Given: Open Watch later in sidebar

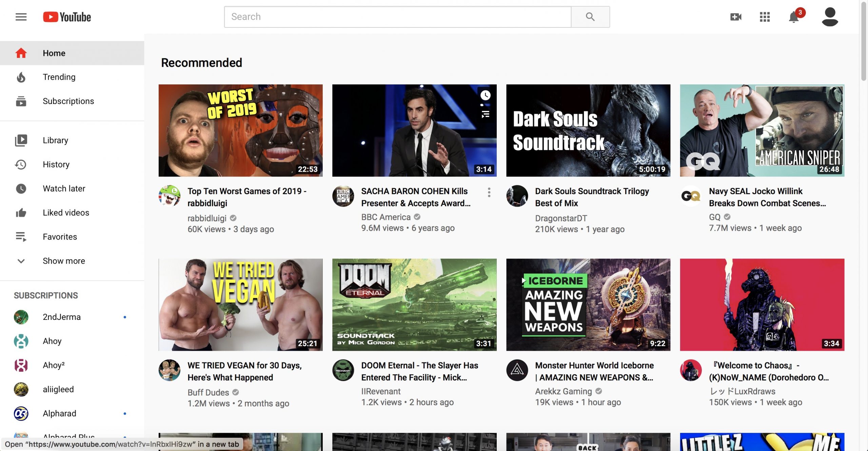Looking at the screenshot, I should 72,188.
